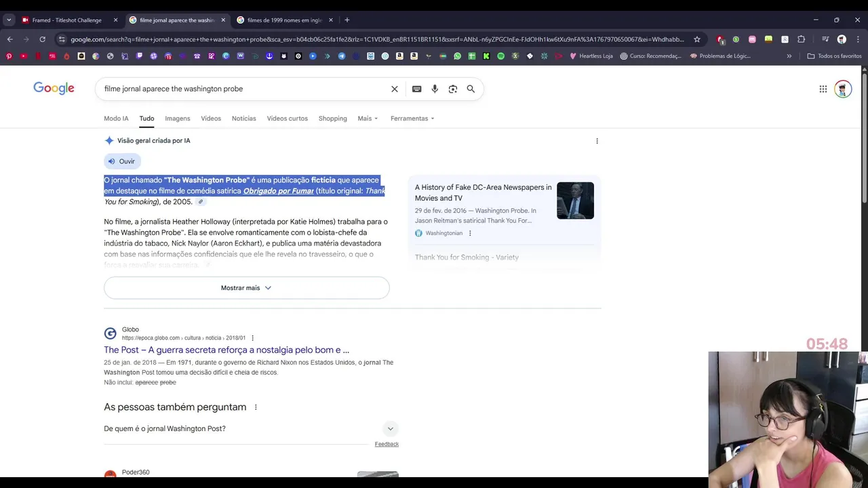The image size is (868, 488).
Task: Open Todos os favoritos folder
Action: (x=834, y=56)
